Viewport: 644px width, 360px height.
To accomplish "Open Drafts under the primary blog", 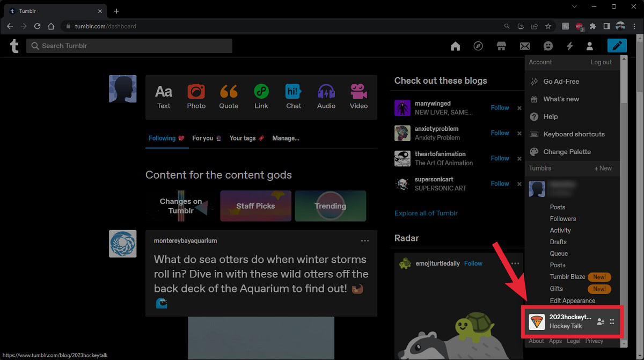I will coord(558,242).
